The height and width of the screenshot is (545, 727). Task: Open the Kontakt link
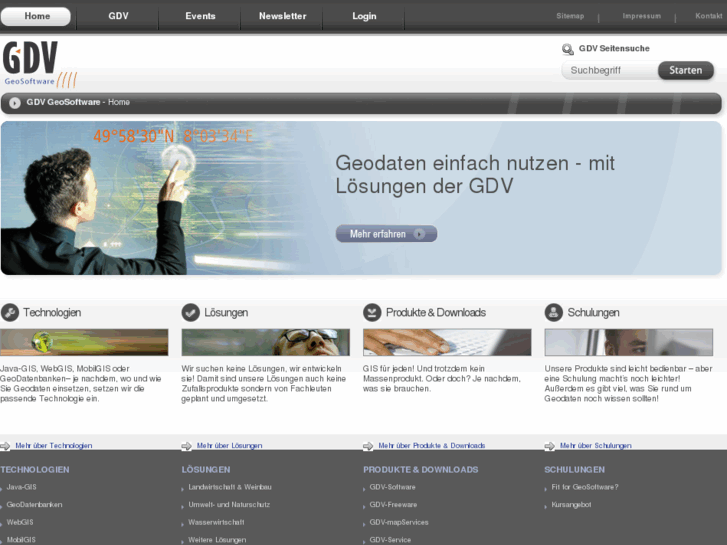tap(708, 16)
